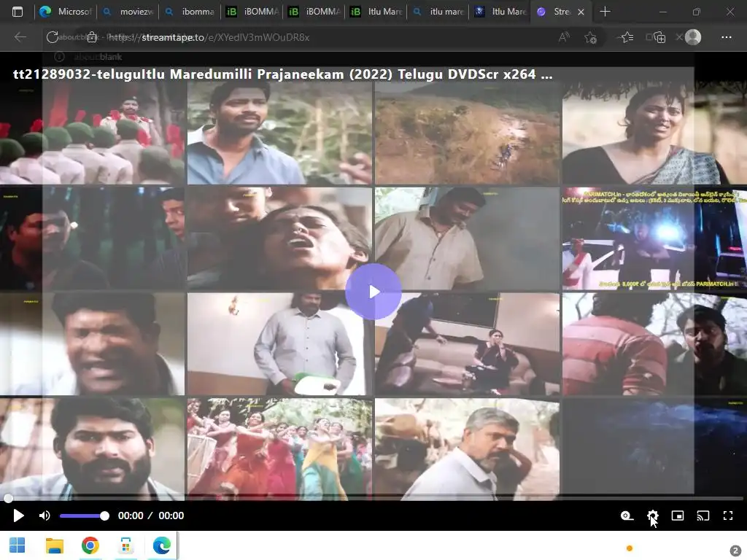Enable picture-in-picture mode
Image resolution: width=747 pixels, height=560 pixels.
click(678, 516)
